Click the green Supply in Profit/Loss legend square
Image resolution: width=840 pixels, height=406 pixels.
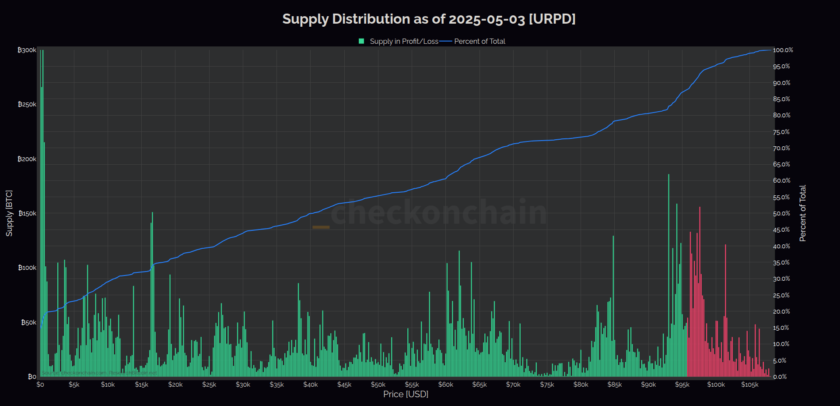point(360,41)
